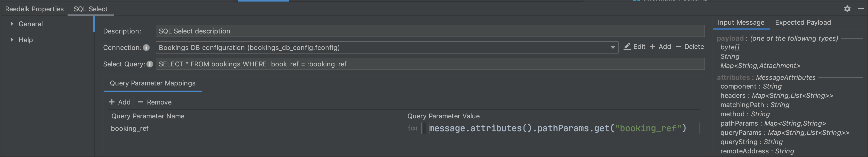Switch to the Reedelk Properties tab
Image resolution: width=868 pixels, height=157 pixels.
(x=34, y=9)
